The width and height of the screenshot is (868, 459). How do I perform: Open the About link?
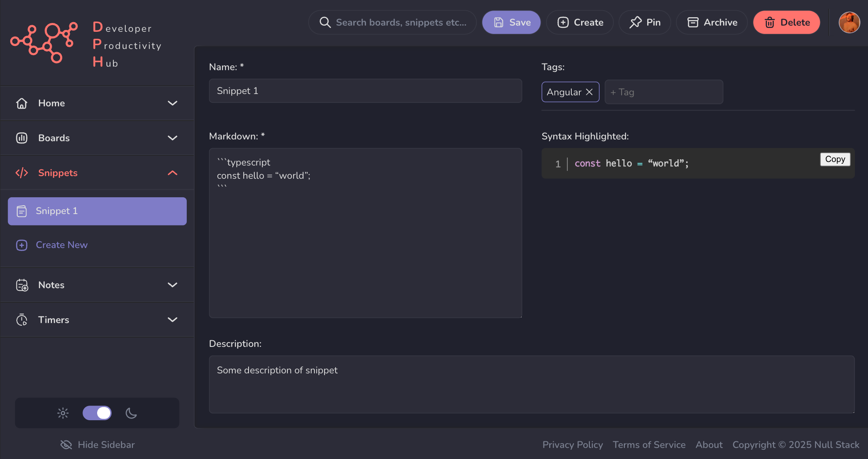click(x=709, y=444)
